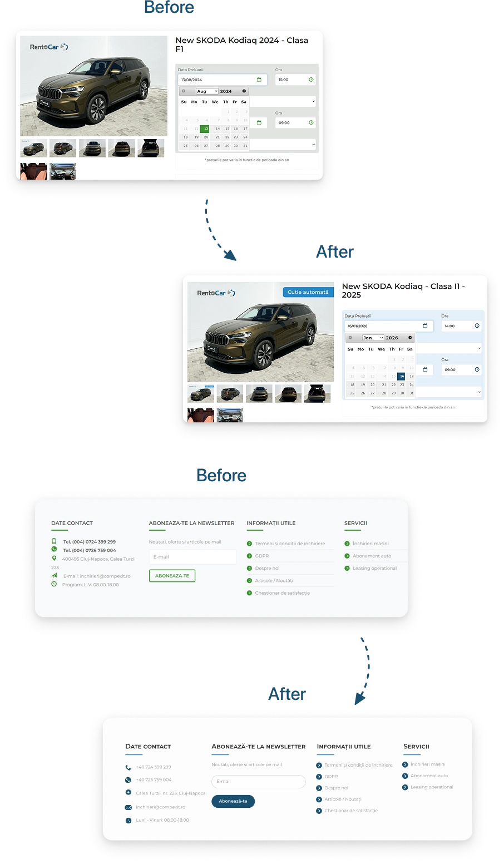Viewport: 504px width, 864px height.
Task: Click the Cutie automată badge
Action: (x=308, y=292)
